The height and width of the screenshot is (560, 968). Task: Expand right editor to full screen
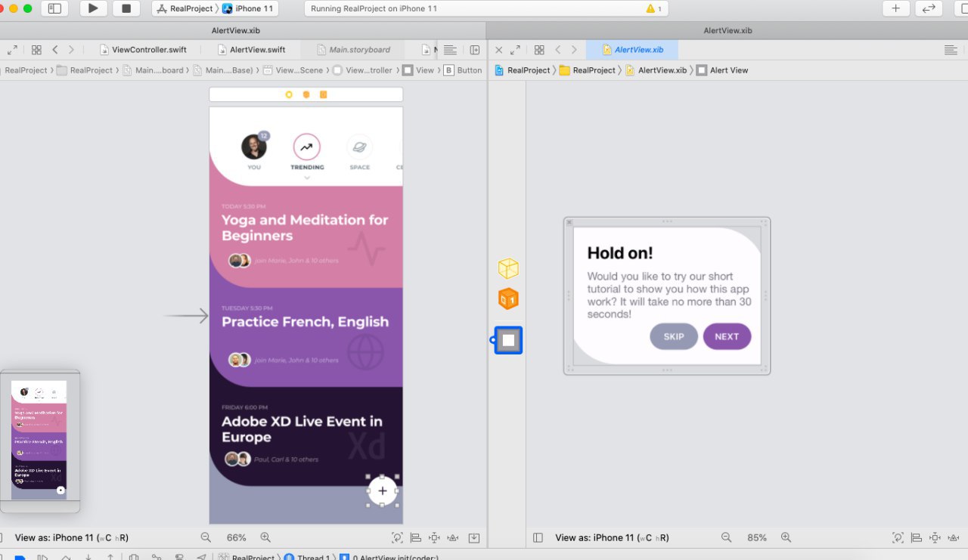(x=515, y=50)
